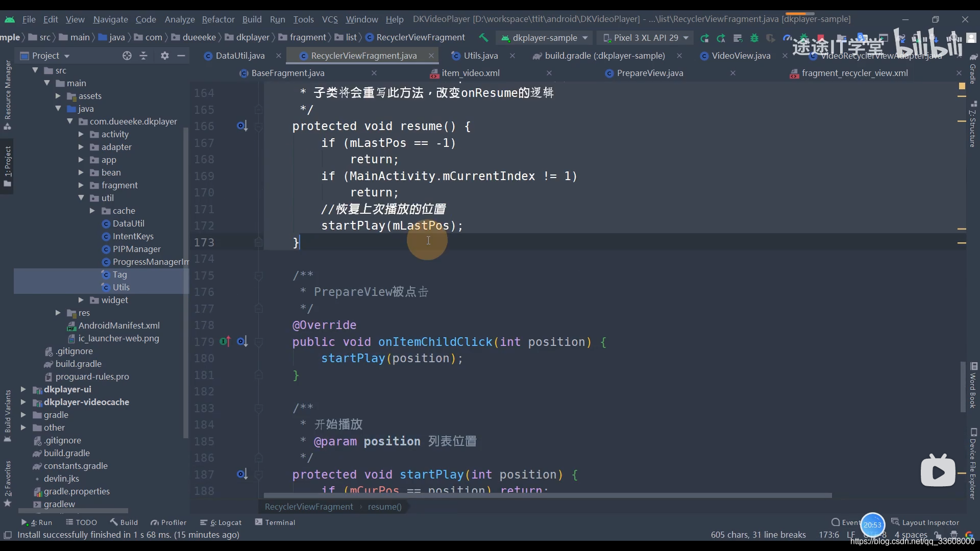This screenshot has width=980, height=551.
Task: Open the TODO tool window
Action: click(x=82, y=522)
